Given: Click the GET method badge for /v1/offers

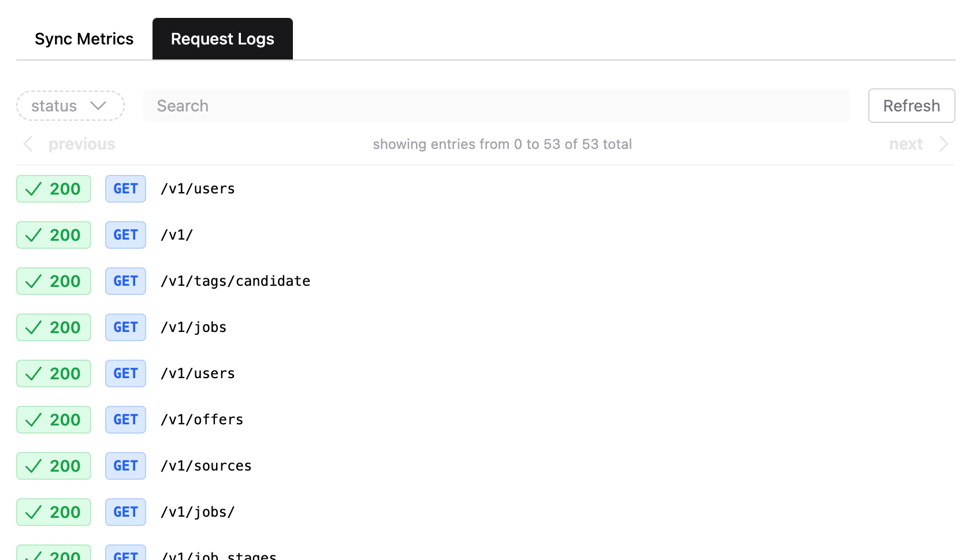Looking at the screenshot, I should (125, 420).
